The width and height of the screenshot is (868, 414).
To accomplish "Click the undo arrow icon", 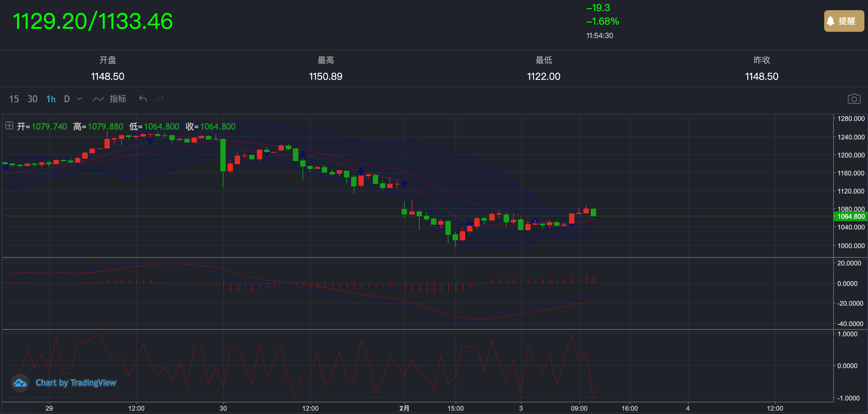I will click(143, 99).
